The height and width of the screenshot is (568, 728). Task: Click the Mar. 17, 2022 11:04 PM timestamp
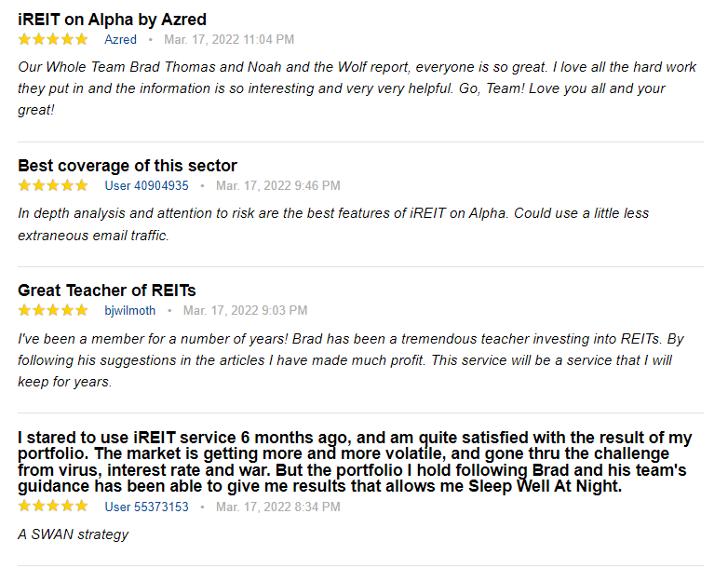tap(229, 39)
